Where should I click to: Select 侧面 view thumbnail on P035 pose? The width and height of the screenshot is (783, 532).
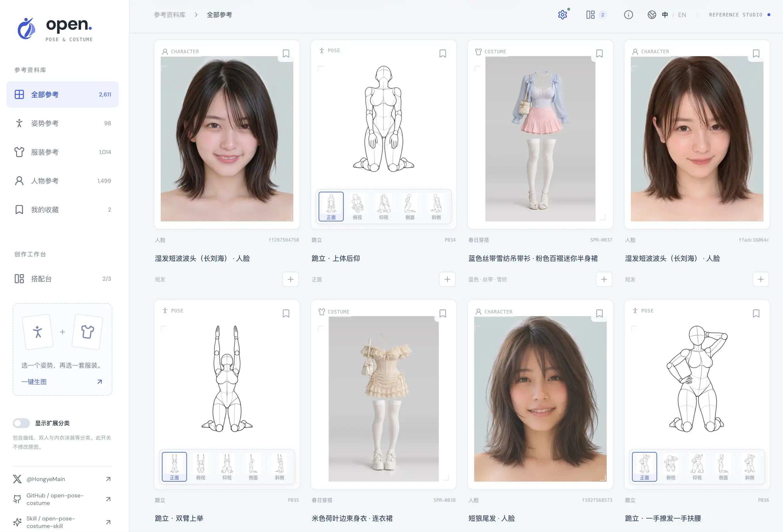[253, 467]
